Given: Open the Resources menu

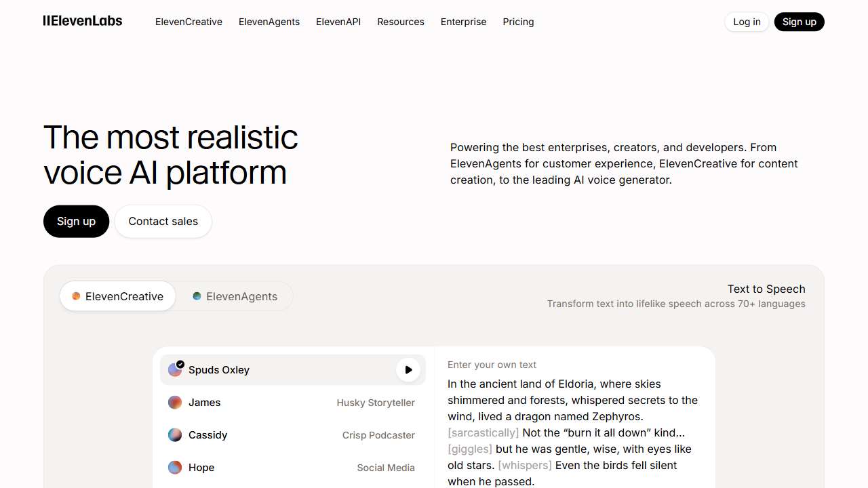Looking at the screenshot, I should point(401,22).
